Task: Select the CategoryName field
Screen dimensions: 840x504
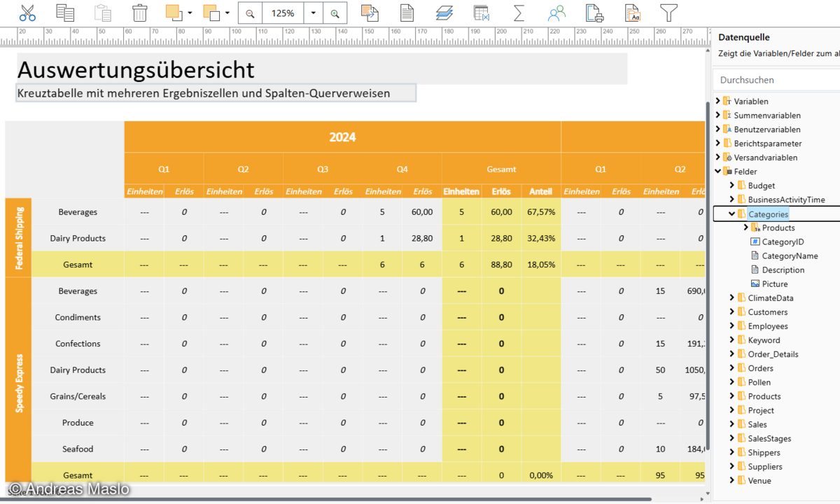Action: point(790,256)
